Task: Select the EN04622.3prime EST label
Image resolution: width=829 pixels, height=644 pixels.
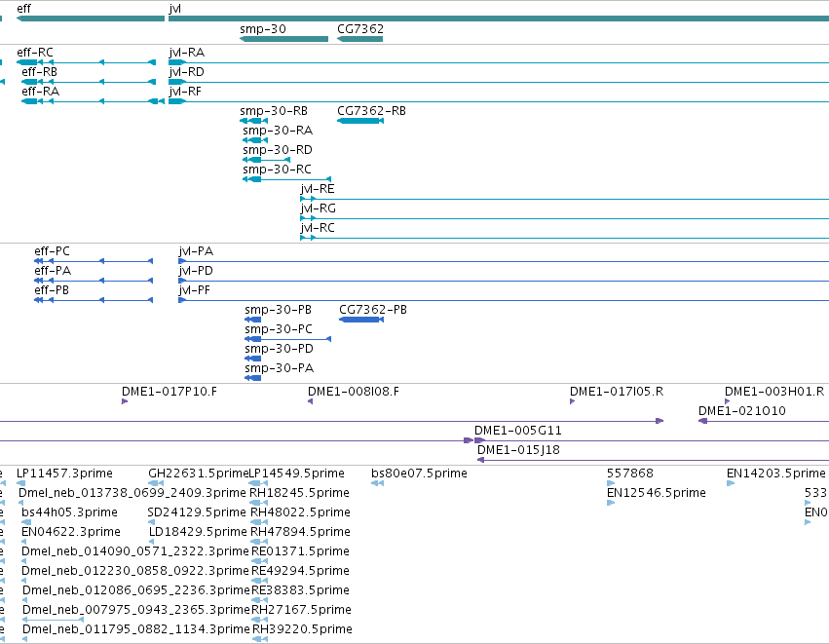Action: click(x=71, y=532)
